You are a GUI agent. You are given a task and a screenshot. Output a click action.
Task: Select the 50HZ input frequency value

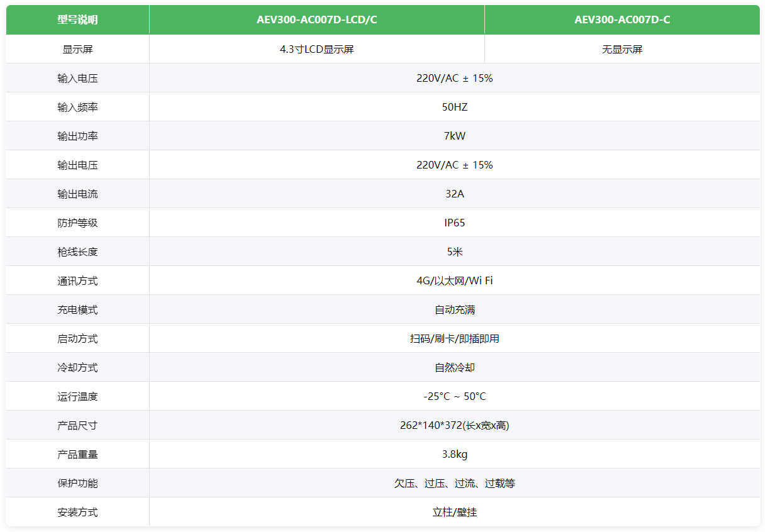pyautogui.click(x=454, y=108)
